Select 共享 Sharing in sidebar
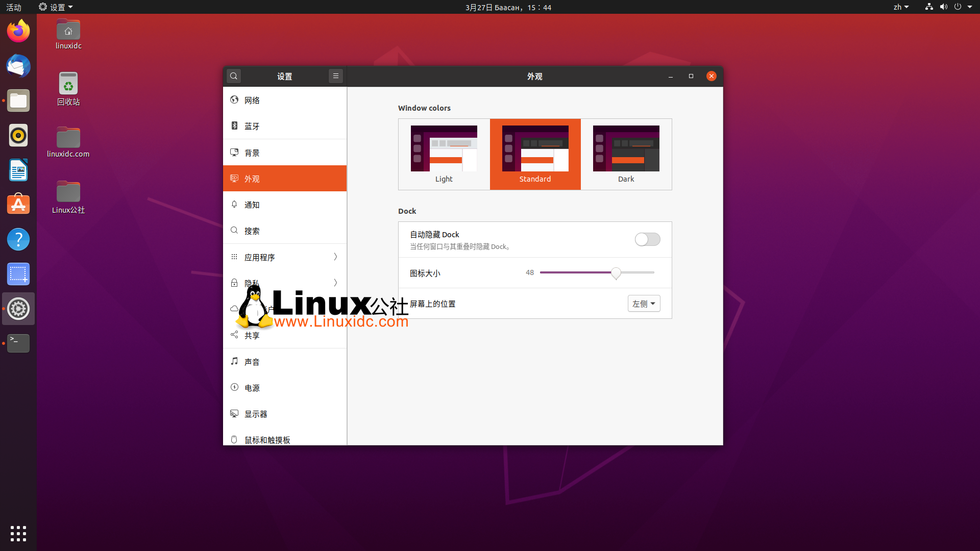 point(285,335)
